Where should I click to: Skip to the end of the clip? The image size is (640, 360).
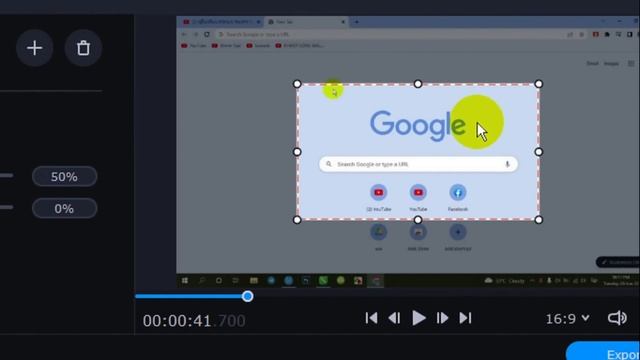(x=466, y=318)
